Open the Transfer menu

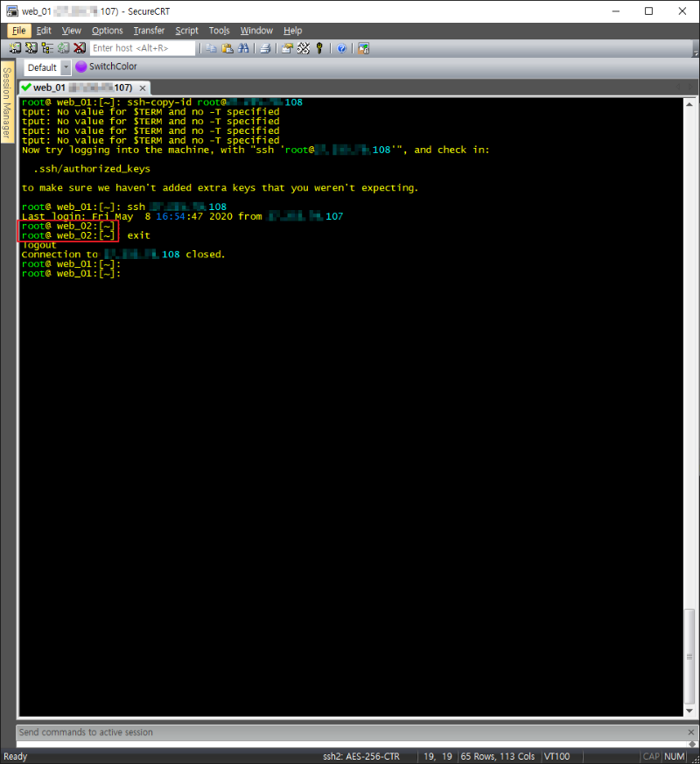click(x=149, y=31)
